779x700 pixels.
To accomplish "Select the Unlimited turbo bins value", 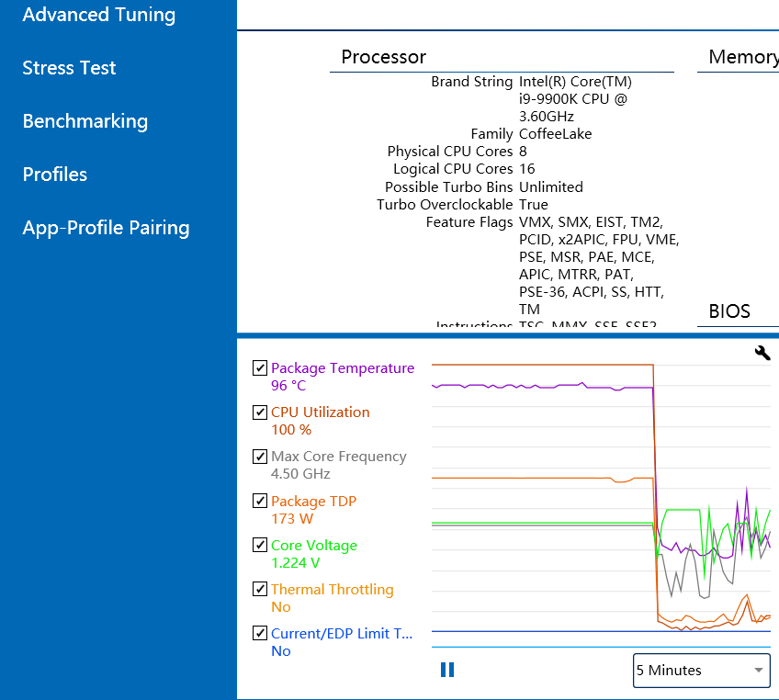I will (x=550, y=187).
